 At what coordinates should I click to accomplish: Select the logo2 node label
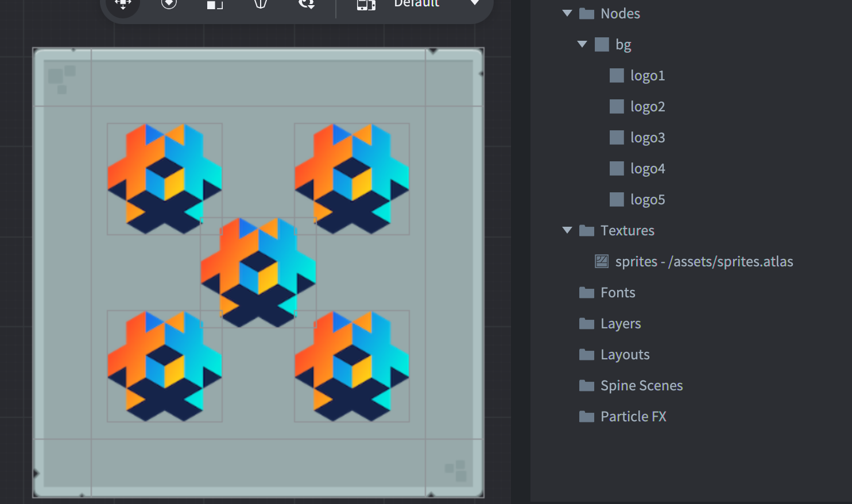pos(648,107)
